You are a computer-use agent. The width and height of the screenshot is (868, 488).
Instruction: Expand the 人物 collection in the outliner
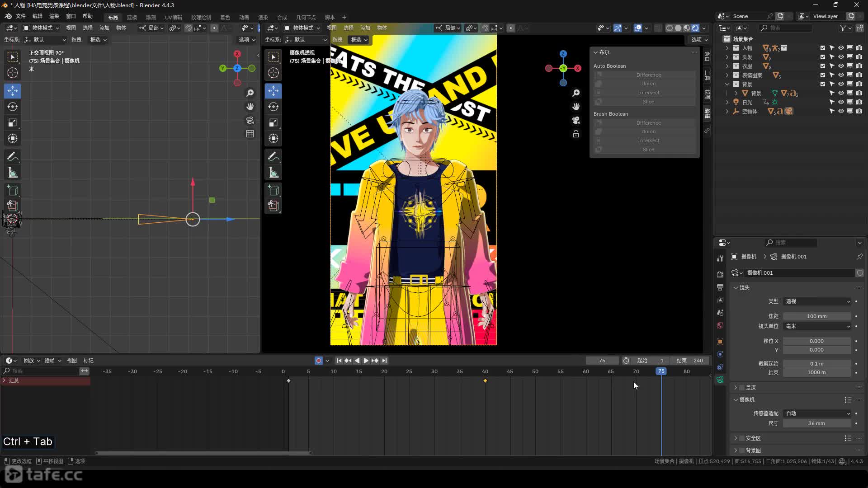(x=727, y=48)
